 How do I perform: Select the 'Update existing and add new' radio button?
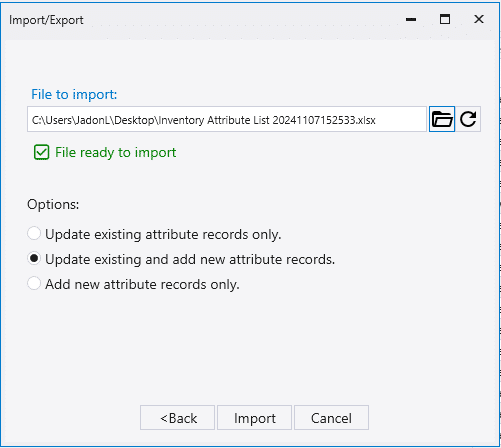pos(34,258)
